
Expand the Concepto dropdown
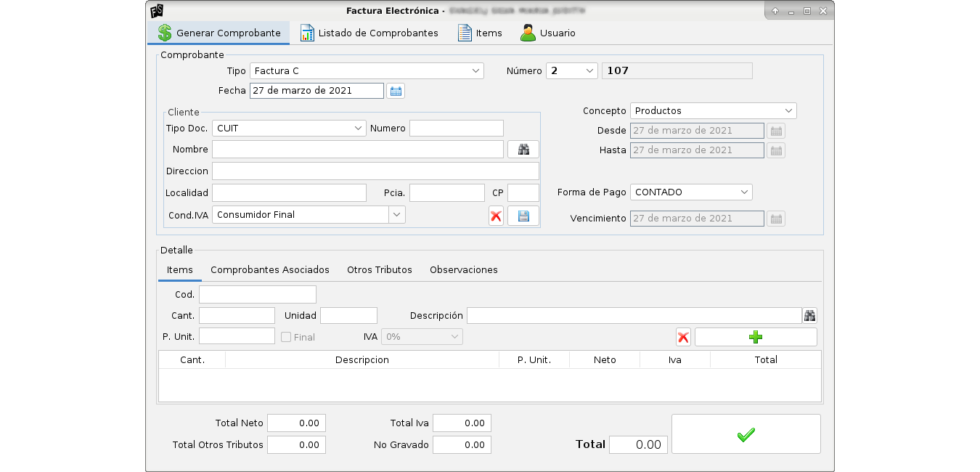713,111
